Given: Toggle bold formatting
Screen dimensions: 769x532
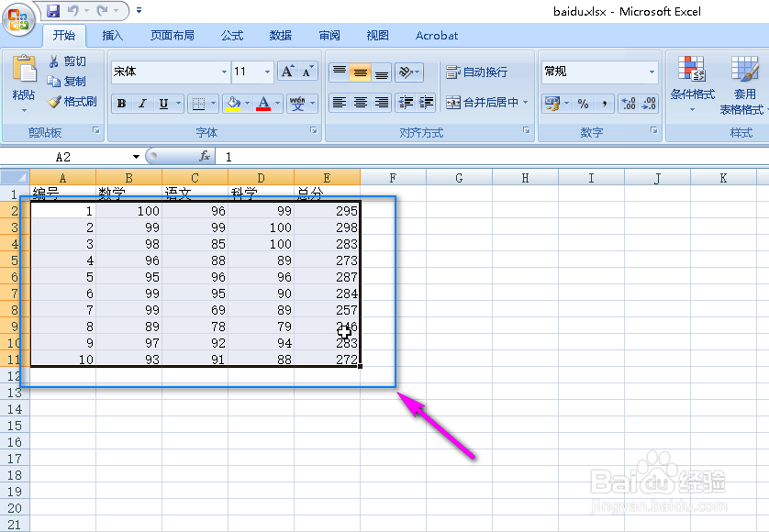Looking at the screenshot, I should (x=122, y=104).
